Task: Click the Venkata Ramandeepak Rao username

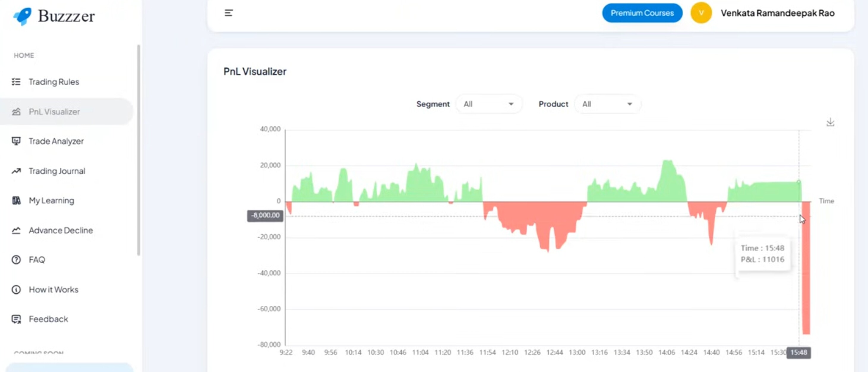Action: tap(777, 13)
